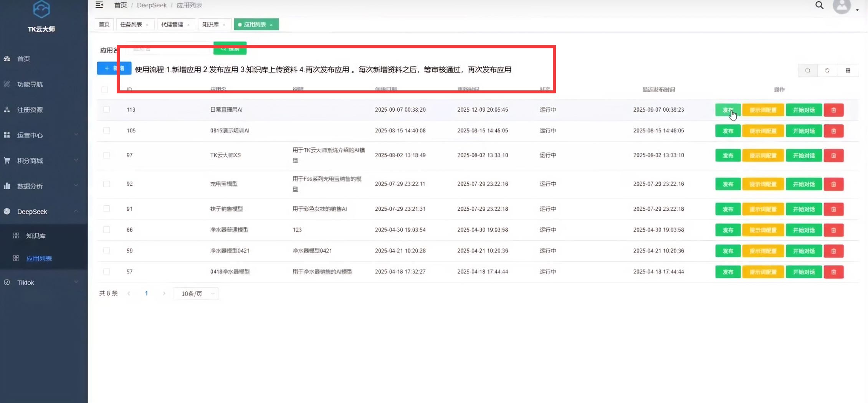This screenshot has width=868, height=403.
Task: Click the search magnifier in the top bar
Action: (x=819, y=5)
